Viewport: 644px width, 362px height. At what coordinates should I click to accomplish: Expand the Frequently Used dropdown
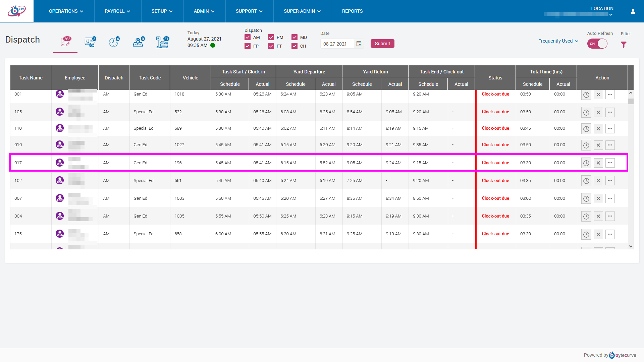click(558, 41)
